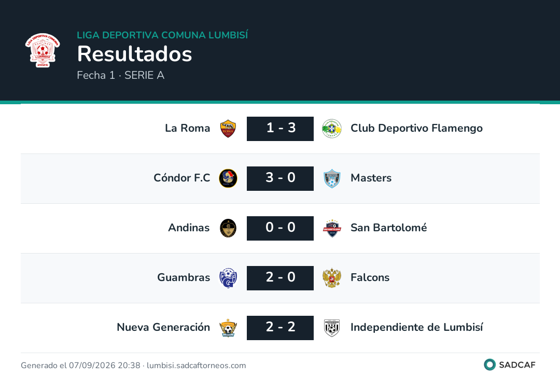
Task: Click the 2 - 2 score box
Action: click(x=281, y=328)
